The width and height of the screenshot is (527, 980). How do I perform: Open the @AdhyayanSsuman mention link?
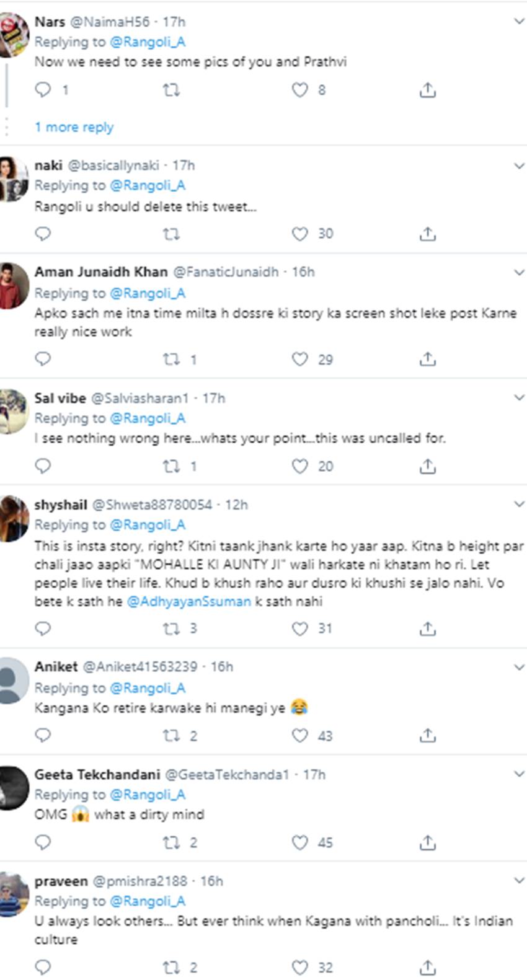(x=188, y=601)
